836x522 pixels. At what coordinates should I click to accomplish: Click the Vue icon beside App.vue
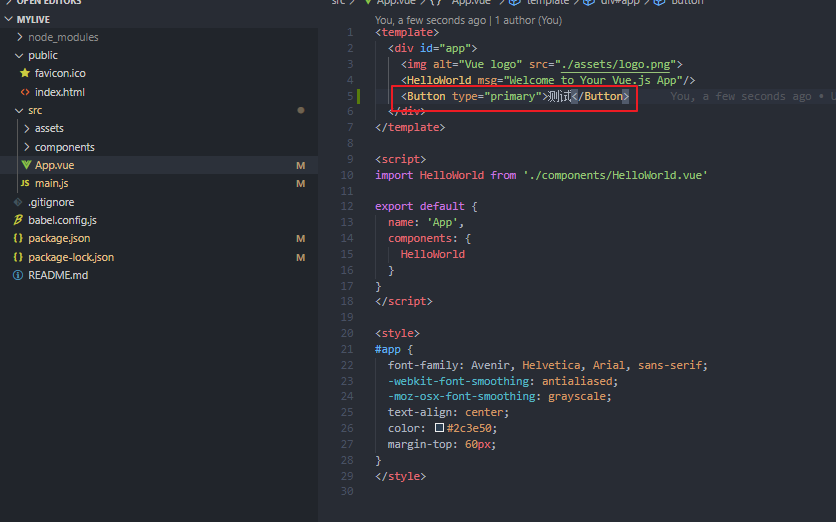[26, 165]
